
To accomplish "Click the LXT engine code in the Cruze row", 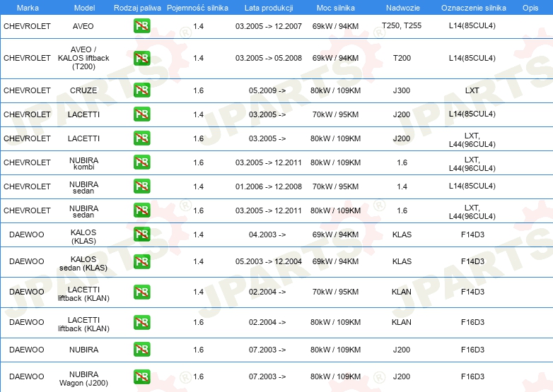I will pyautogui.click(x=472, y=90).
